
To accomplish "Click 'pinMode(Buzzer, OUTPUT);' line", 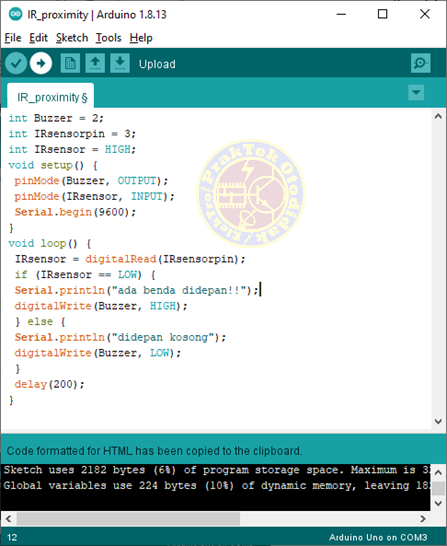I will click(91, 181).
